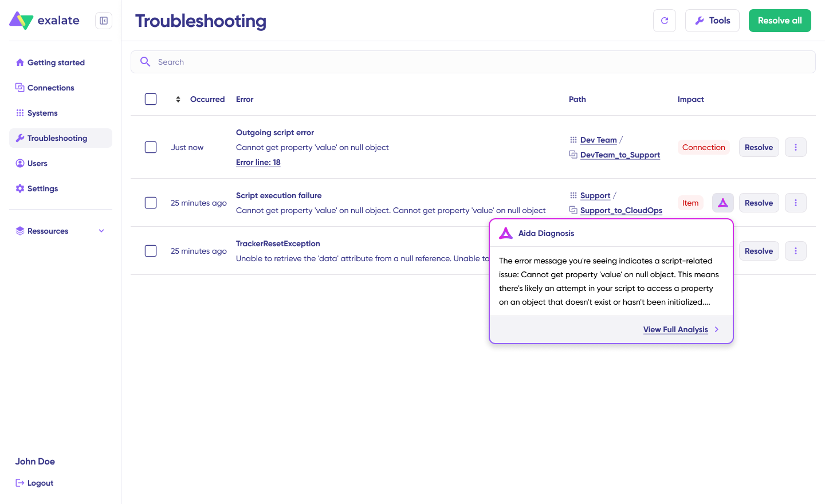Check the TrackerResetException row
The width and height of the screenshot is (825, 504).
click(x=151, y=251)
